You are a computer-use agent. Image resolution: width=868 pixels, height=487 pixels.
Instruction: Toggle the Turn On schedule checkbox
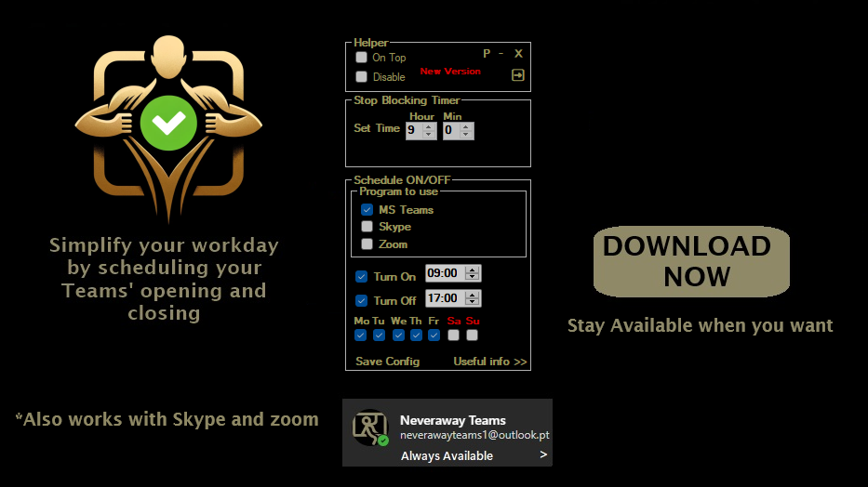tap(362, 276)
